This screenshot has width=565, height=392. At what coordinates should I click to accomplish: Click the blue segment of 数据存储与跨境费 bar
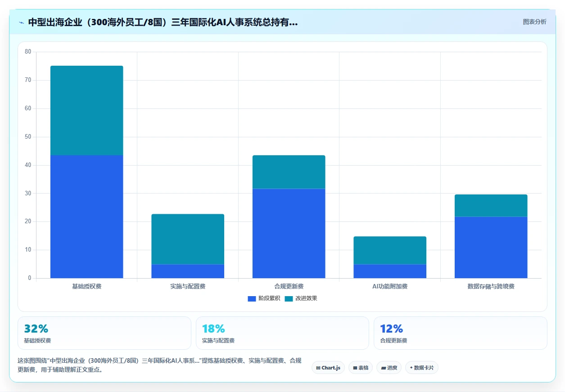[491, 248]
